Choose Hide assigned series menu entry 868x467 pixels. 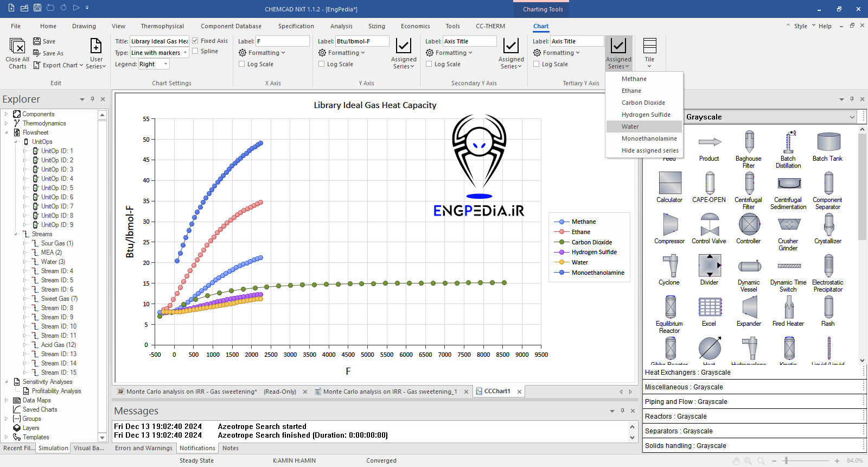tap(644, 150)
